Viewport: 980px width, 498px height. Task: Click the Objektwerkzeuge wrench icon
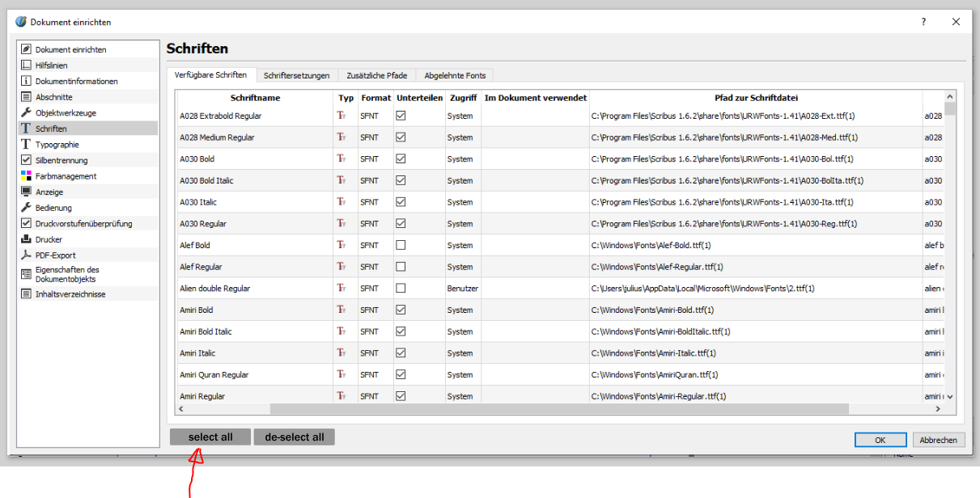pyautogui.click(x=26, y=112)
